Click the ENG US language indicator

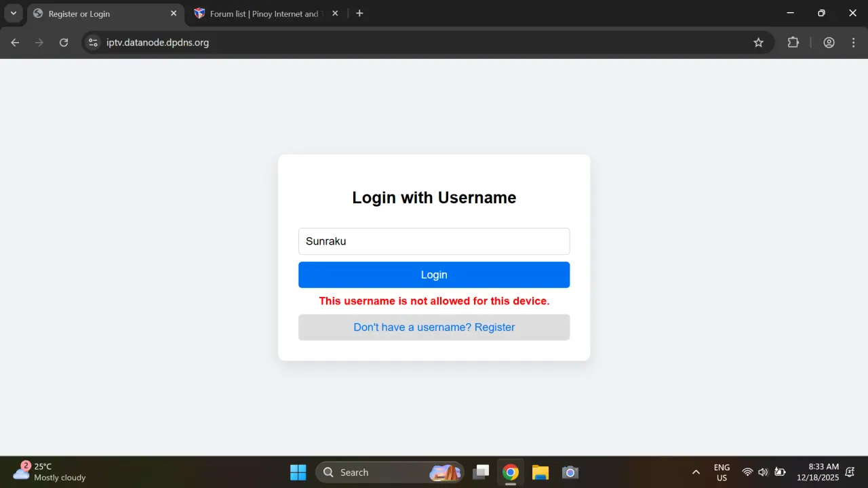pos(722,472)
